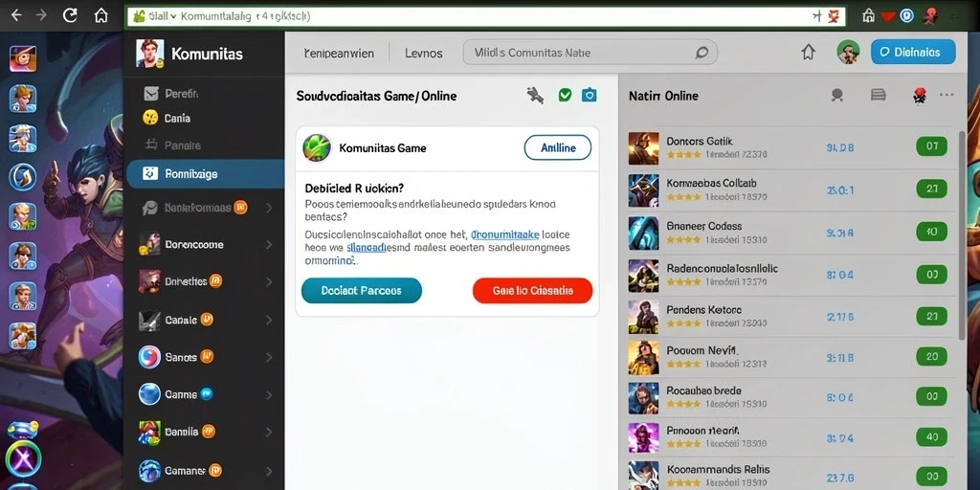The height and width of the screenshot is (490, 980).
Task: Click the blue Dieinaias button
Action: [x=913, y=52]
